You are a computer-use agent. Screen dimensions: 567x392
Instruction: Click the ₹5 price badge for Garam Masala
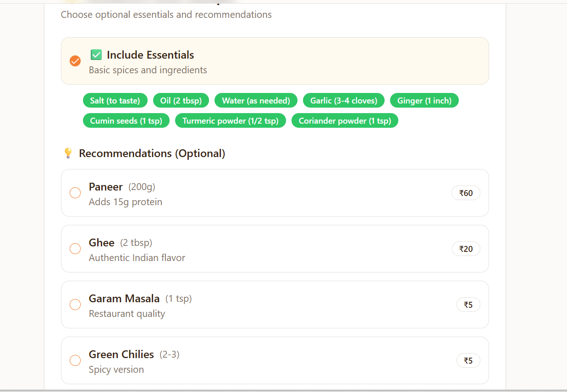[468, 305]
